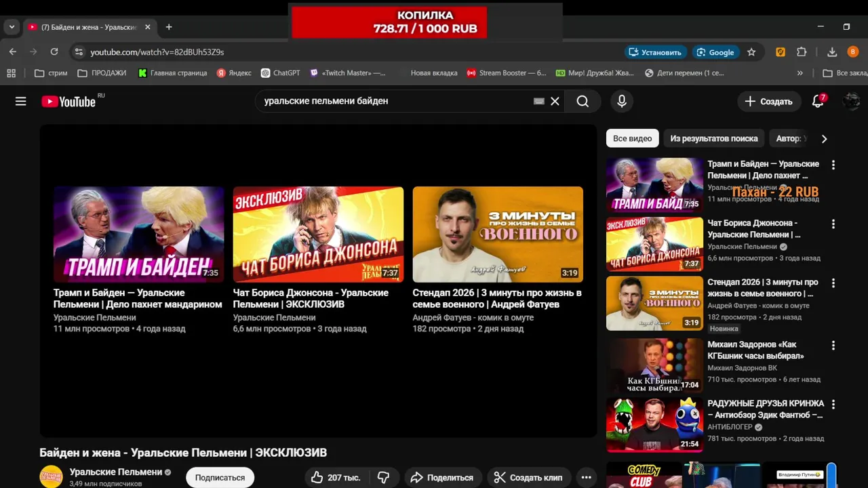Open the ChatGPT bookmark
868x488 pixels.
[x=281, y=73]
